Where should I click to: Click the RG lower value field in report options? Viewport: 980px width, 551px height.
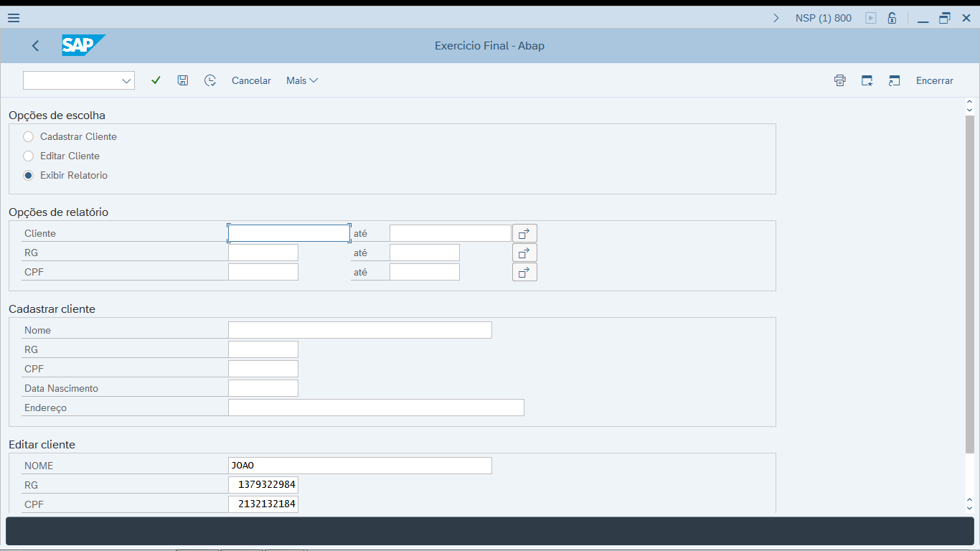point(263,253)
